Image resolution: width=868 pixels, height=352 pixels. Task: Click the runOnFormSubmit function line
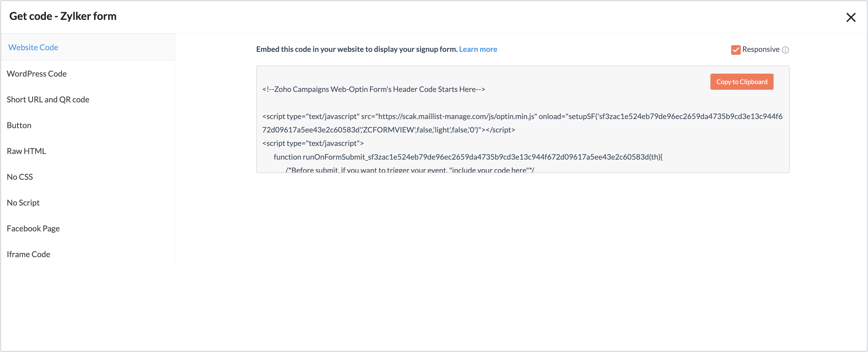(x=468, y=157)
